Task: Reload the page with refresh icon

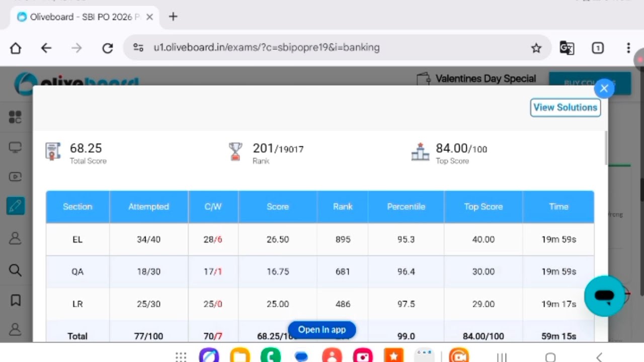Action: [107, 48]
